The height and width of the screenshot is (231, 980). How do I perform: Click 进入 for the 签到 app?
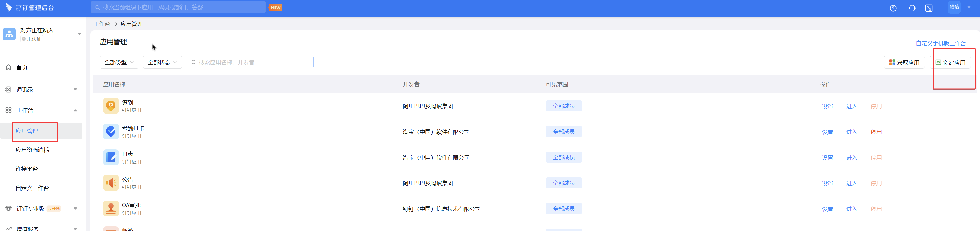click(851, 106)
